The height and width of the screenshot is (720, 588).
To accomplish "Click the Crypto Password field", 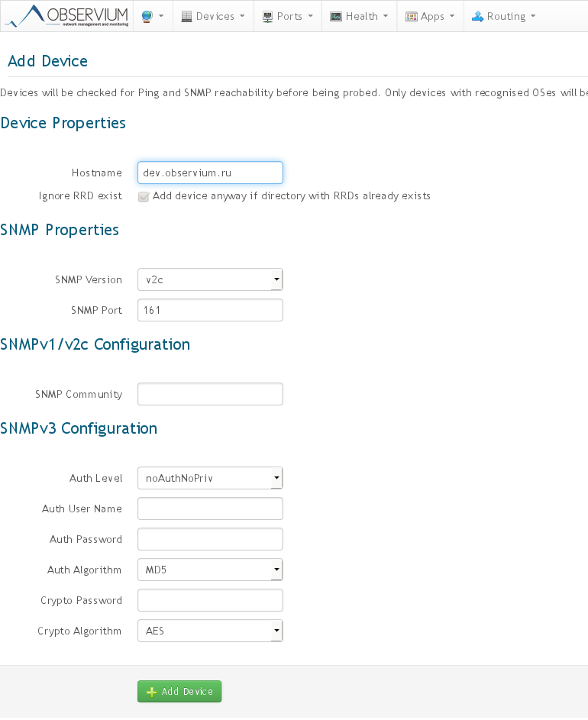I will 210,600.
